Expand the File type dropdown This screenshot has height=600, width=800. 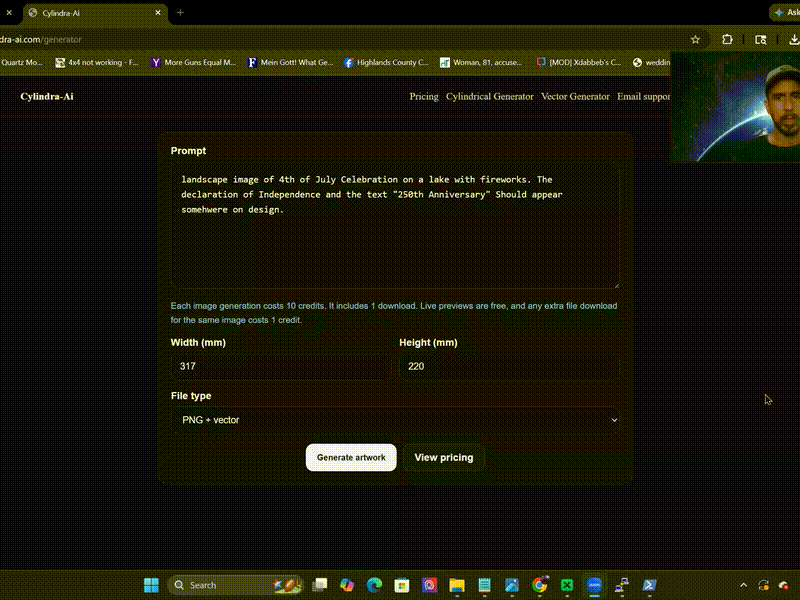tap(395, 420)
